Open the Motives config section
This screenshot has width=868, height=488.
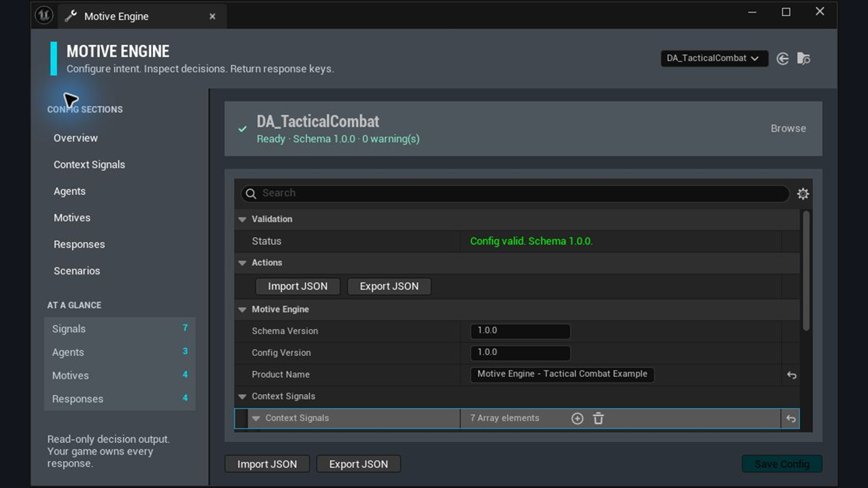(72, 218)
